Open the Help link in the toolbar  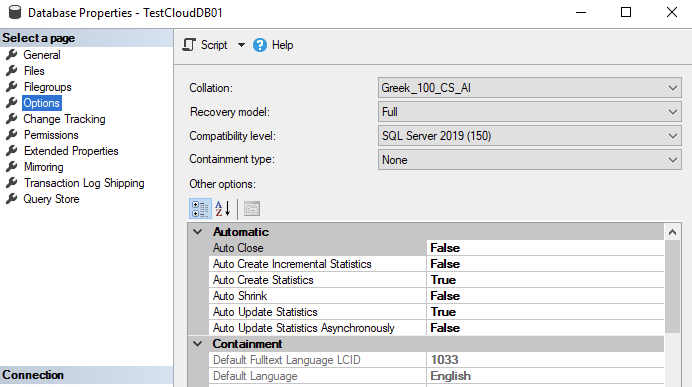pos(282,45)
